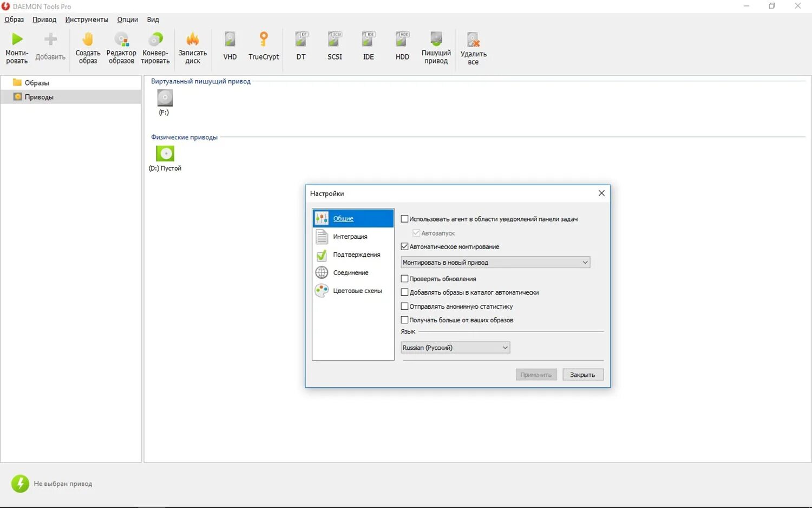The height and width of the screenshot is (508, 812).
Task: Minimize the DAEMON Tools Pro window
Action: coord(746,6)
